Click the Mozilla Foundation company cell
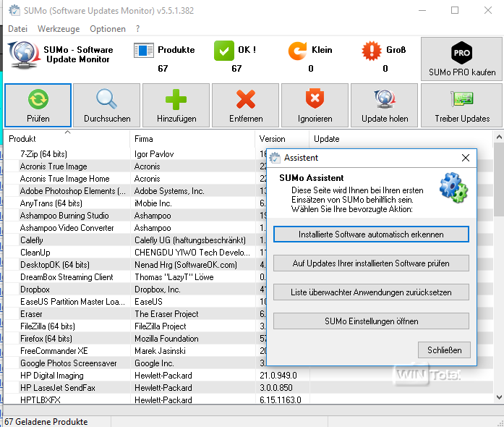This screenshot has width=504, height=427. click(x=166, y=339)
